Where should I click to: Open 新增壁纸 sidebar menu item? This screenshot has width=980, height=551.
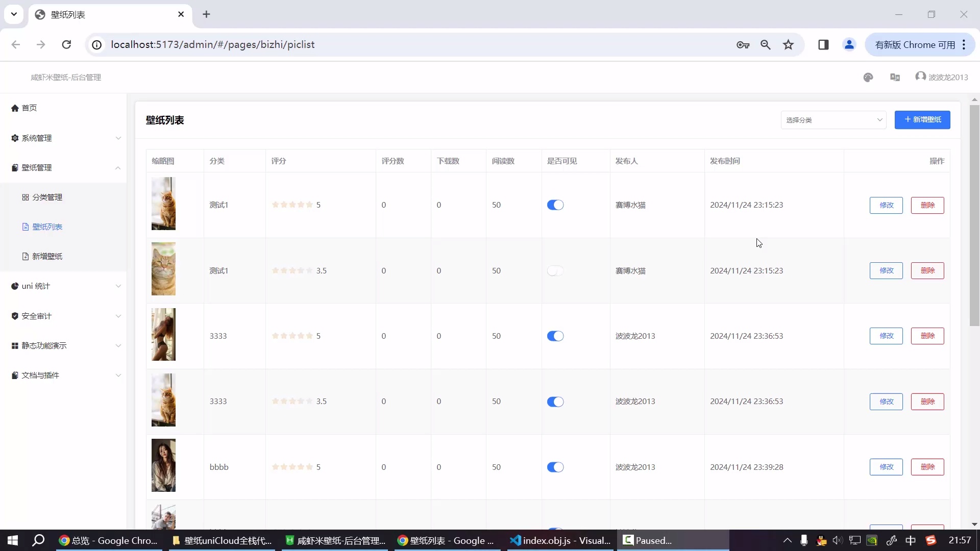[47, 257]
